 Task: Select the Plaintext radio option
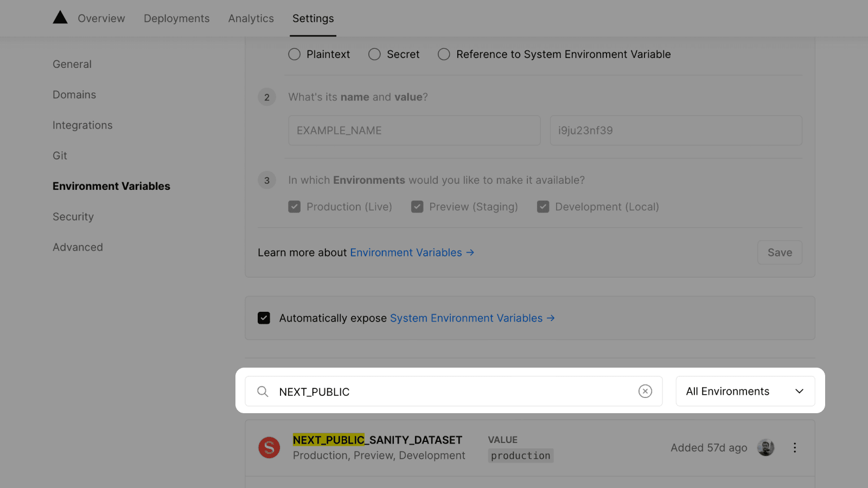295,54
